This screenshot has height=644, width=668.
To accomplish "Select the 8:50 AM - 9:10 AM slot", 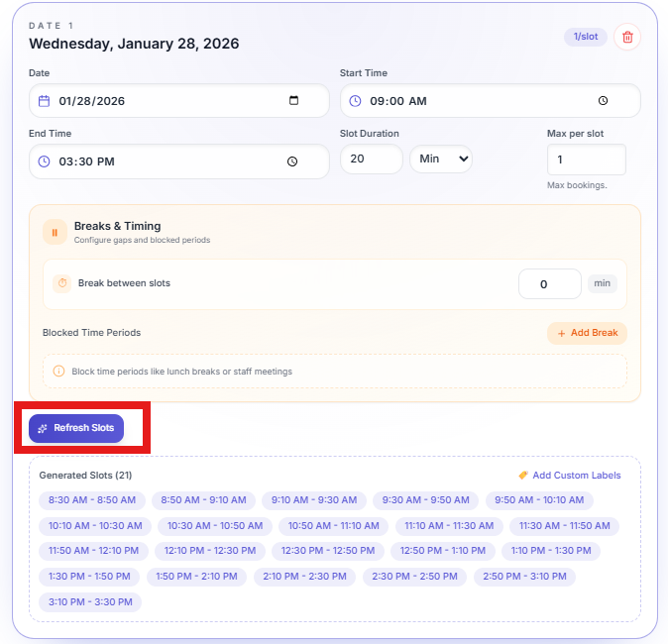I will tap(203, 500).
